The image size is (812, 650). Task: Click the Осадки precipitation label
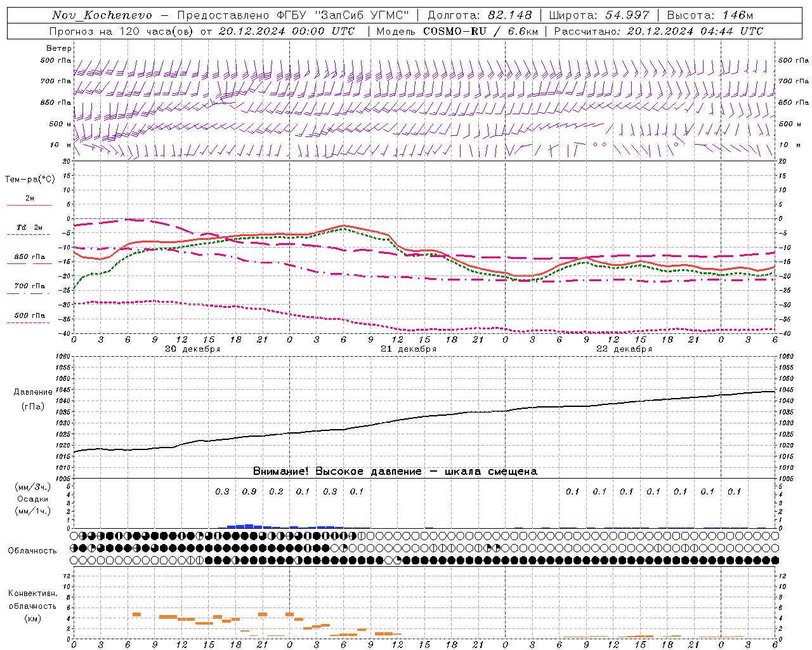[x=33, y=499]
